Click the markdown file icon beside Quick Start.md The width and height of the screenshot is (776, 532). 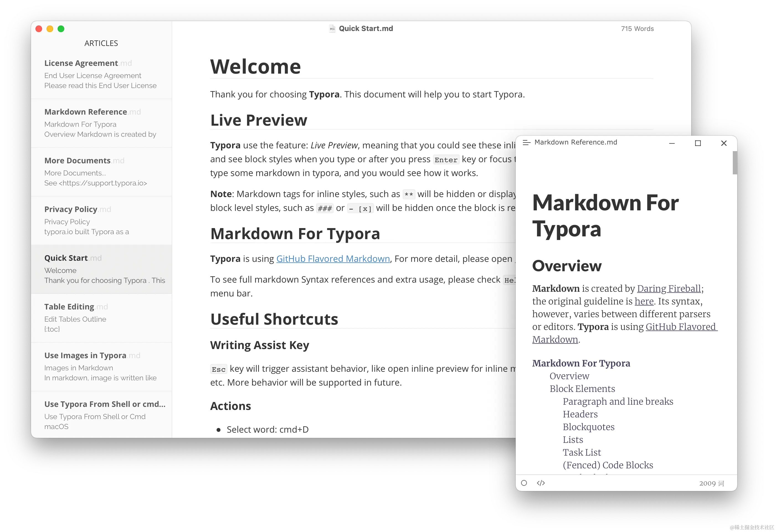point(332,29)
